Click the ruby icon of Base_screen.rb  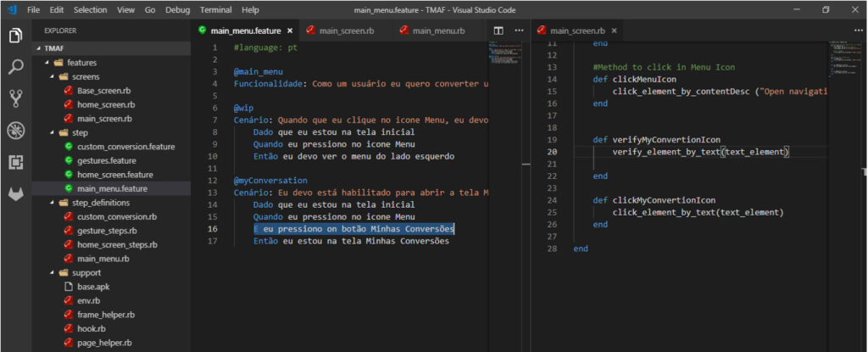[68, 91]
